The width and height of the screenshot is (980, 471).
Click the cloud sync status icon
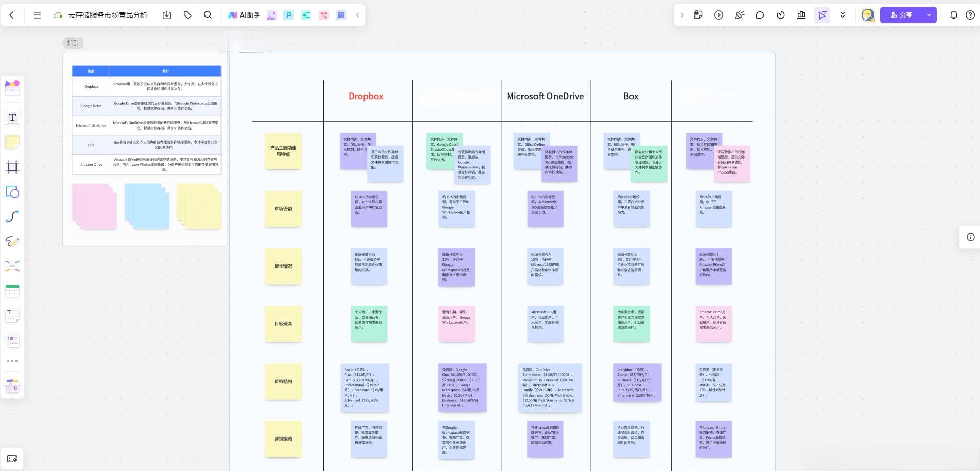(58, 15)
